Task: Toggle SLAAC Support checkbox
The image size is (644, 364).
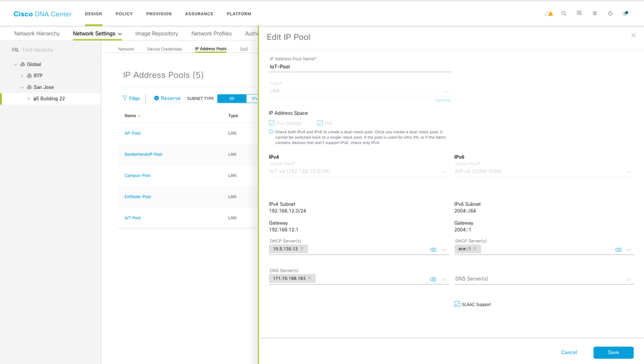Action: [457, 304]
